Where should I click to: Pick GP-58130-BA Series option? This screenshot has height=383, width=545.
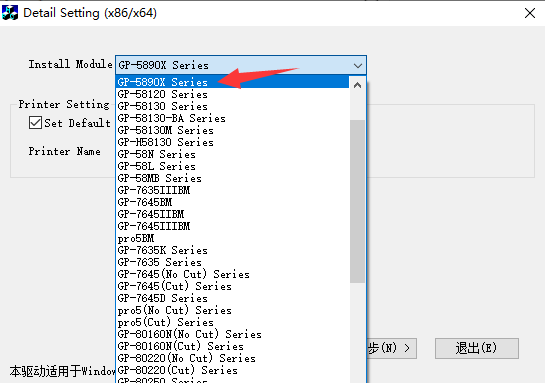233,118
